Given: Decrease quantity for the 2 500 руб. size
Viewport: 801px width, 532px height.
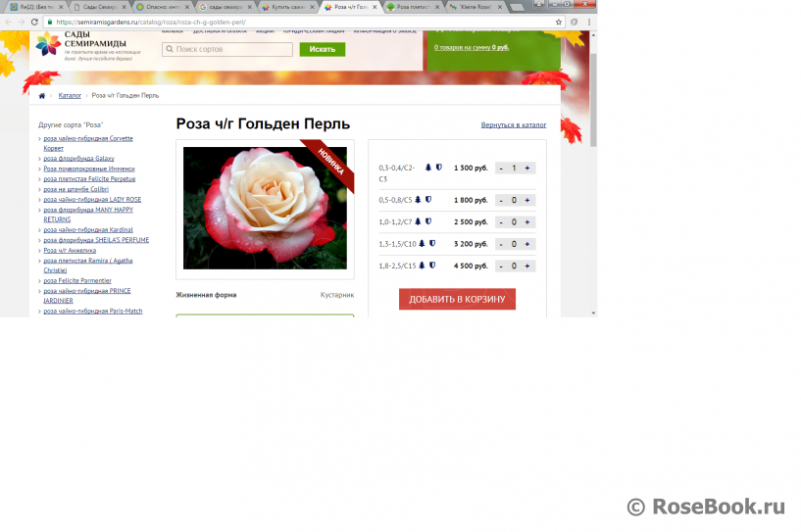Looking at the screenshot, I should (501, 222).
